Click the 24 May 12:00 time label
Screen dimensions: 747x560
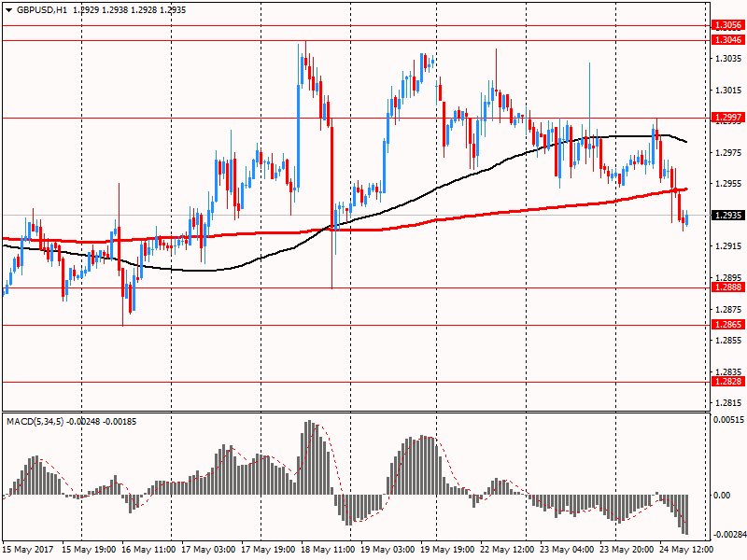coord(687,550)
